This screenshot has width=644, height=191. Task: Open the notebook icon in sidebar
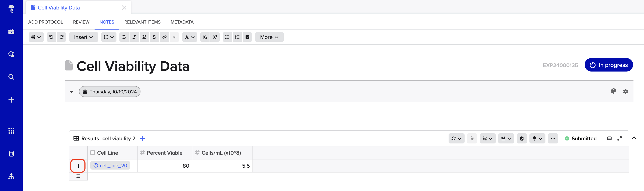(11, 154)
